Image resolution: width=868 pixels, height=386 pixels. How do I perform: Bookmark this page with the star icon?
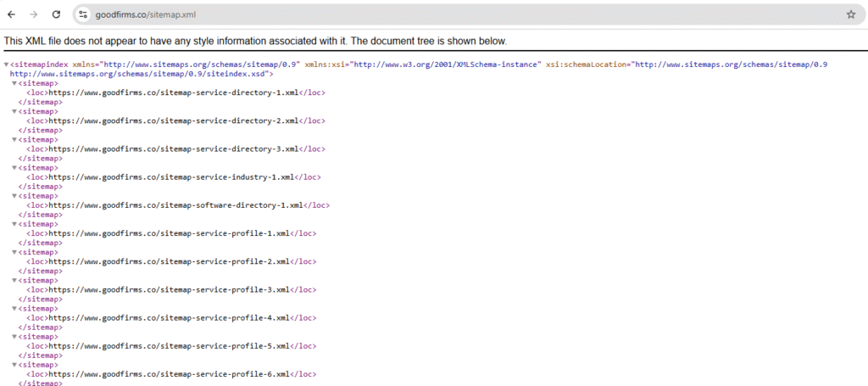click(851, 15)
